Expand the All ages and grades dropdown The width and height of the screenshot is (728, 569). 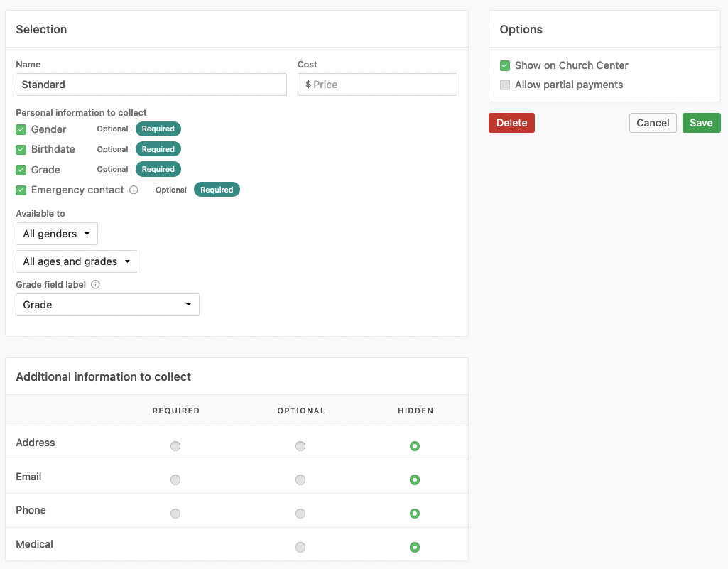coord(77,261)
